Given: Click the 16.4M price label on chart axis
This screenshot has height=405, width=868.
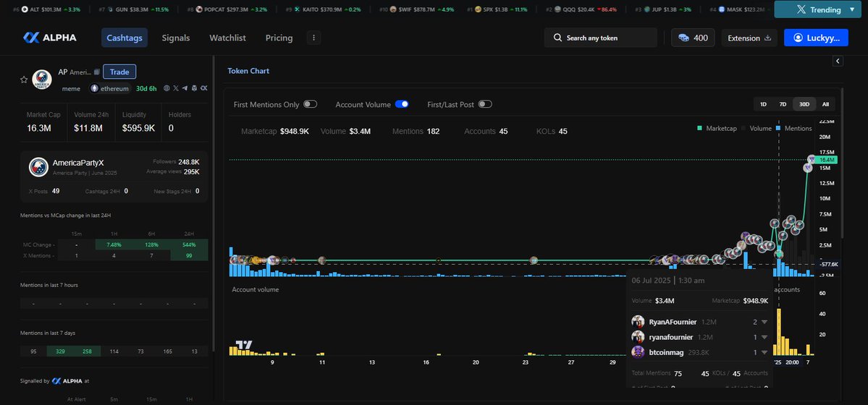Looking at the screenshot, I should click(827, 159).
